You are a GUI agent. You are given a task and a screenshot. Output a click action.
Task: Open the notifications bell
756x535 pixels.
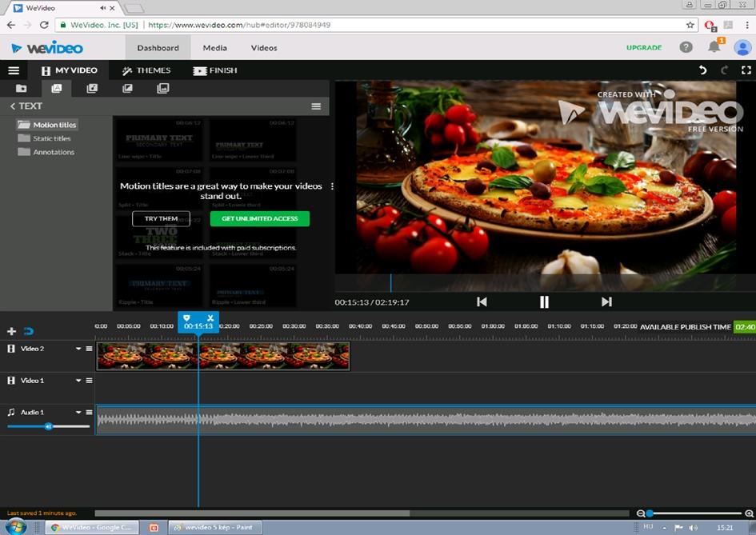coord(714,46)
